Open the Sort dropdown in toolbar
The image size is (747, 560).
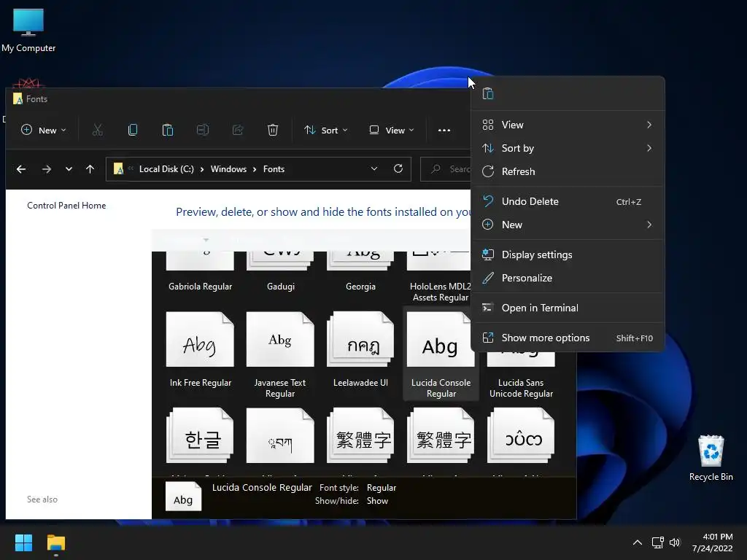point(326,130)
